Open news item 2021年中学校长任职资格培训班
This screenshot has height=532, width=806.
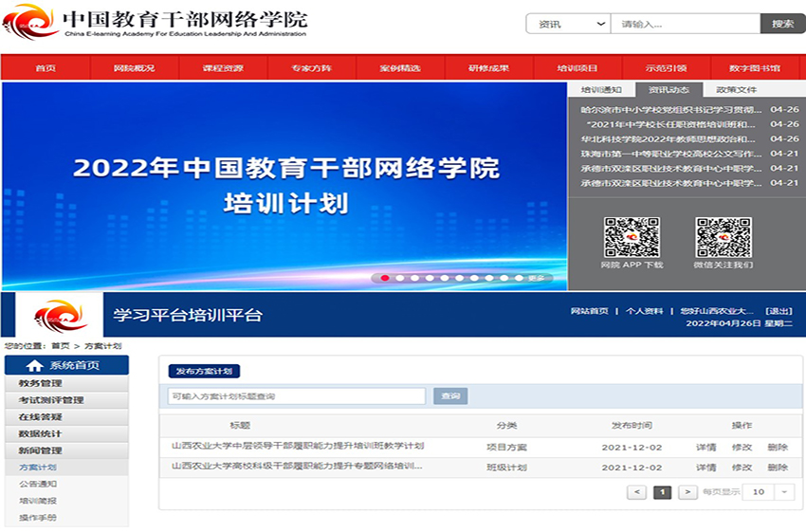coord(671,124)
